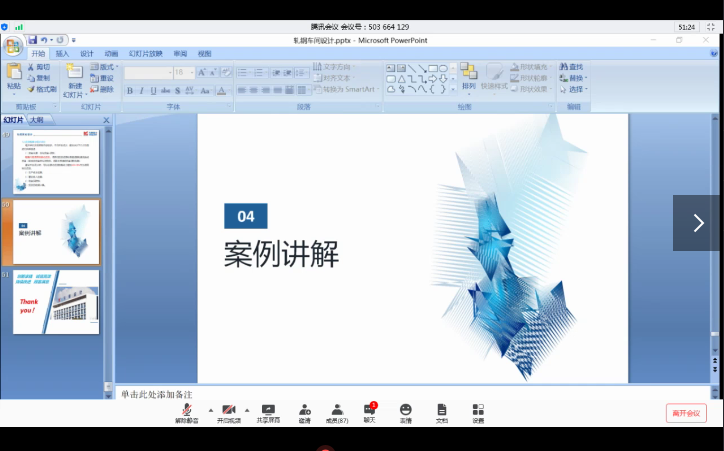Select the Thank you slide thumbnail
Viewport: 724px width, 451px height.
(x=56, y=302)
